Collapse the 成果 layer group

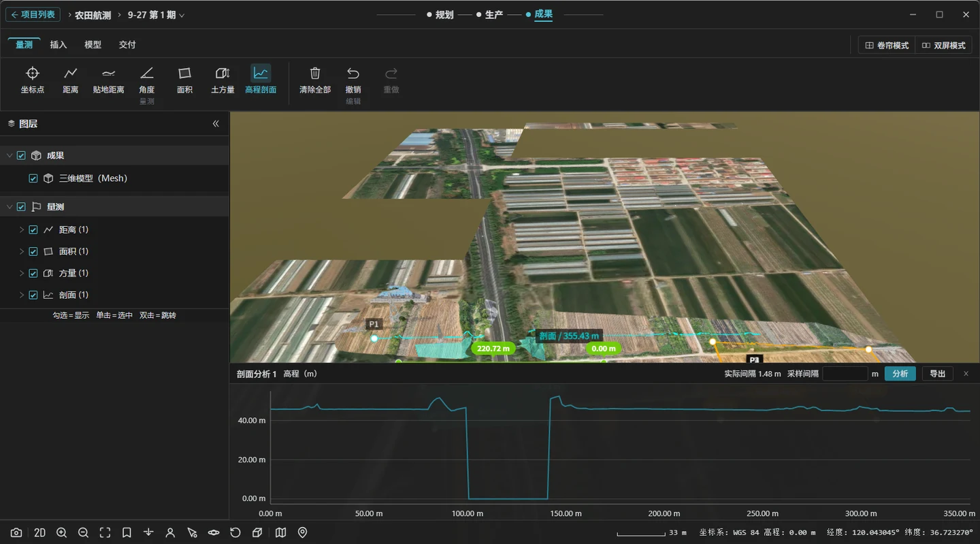coord(10,156)
